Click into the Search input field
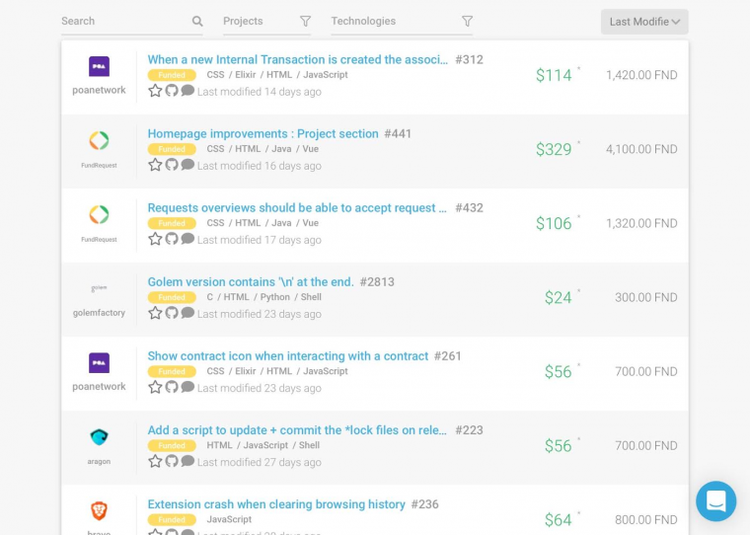 [x=123, y=21]
